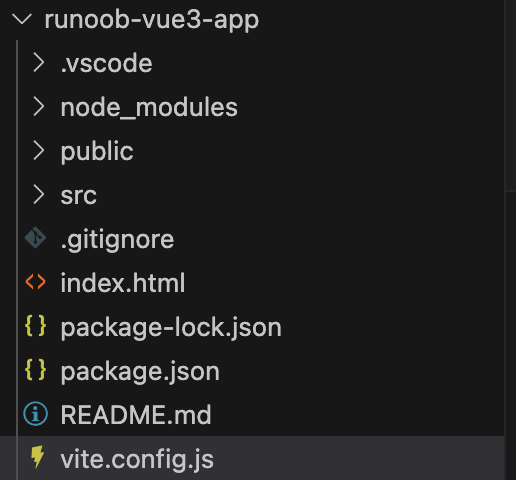Click the git icon beside .gitignore

click(35, 238)
